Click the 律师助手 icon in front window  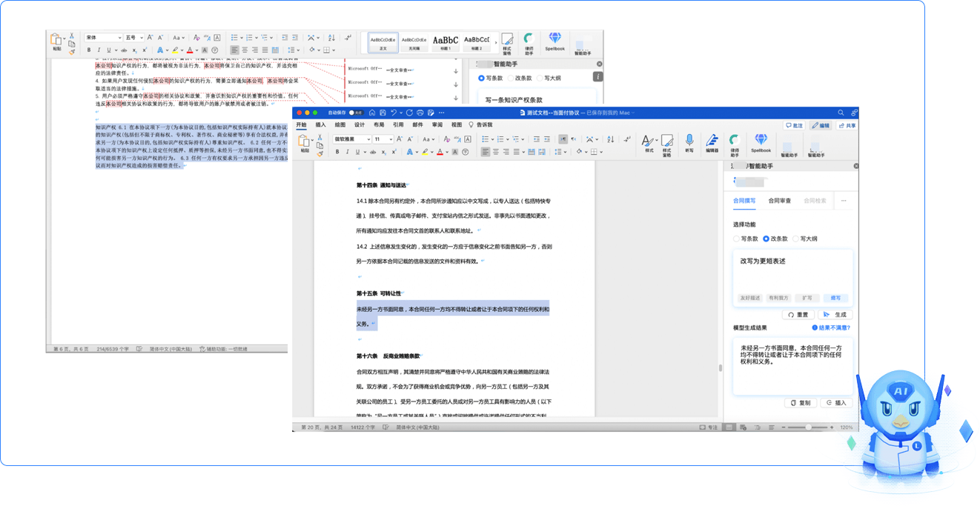(734, 142)
